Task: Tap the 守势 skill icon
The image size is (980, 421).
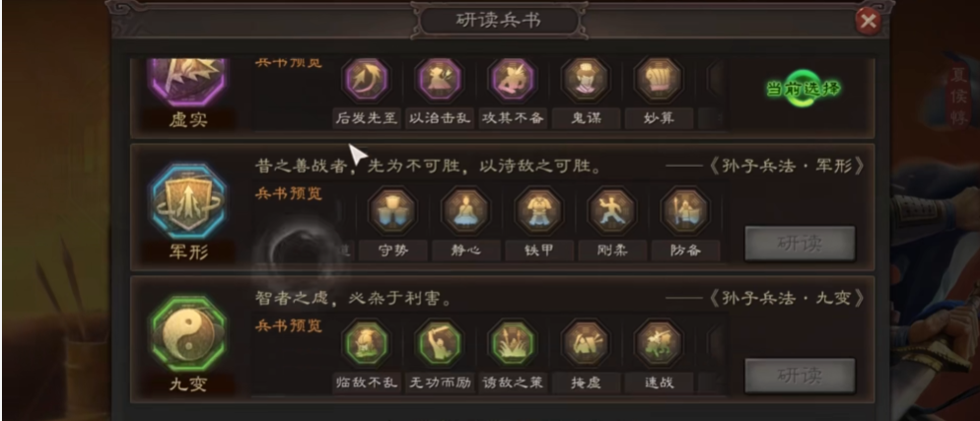Action: click(x=392, y=212)
